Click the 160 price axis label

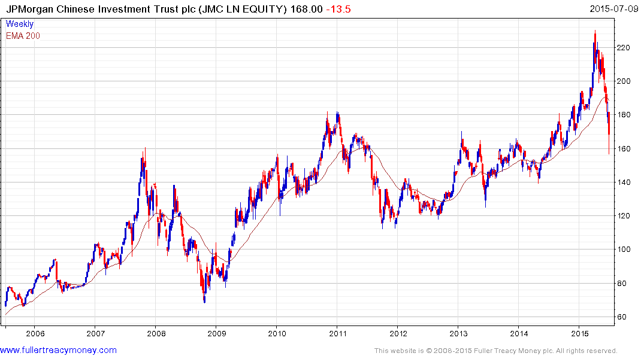(624, 148)
